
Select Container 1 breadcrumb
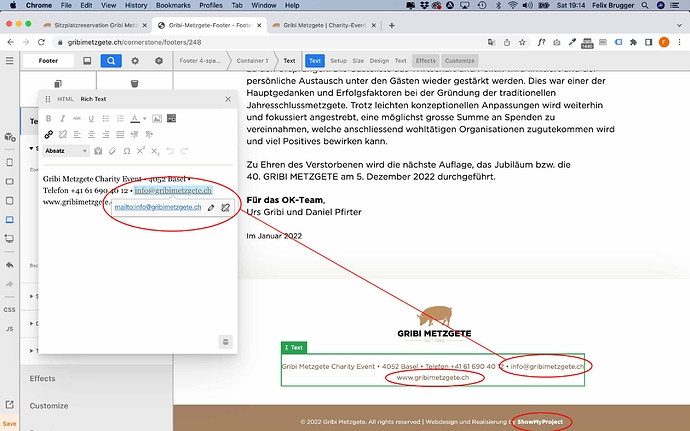coord(252,61)
